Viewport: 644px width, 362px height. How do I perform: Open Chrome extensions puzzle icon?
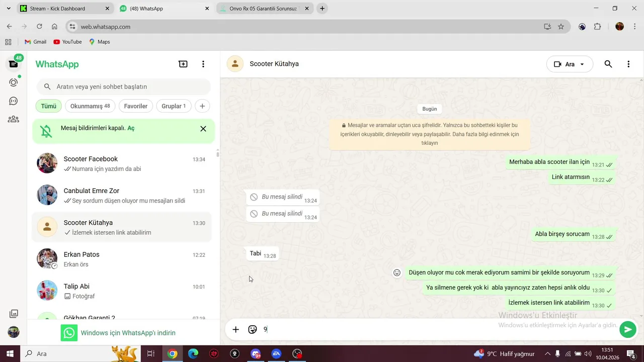(x=598, y=27)
